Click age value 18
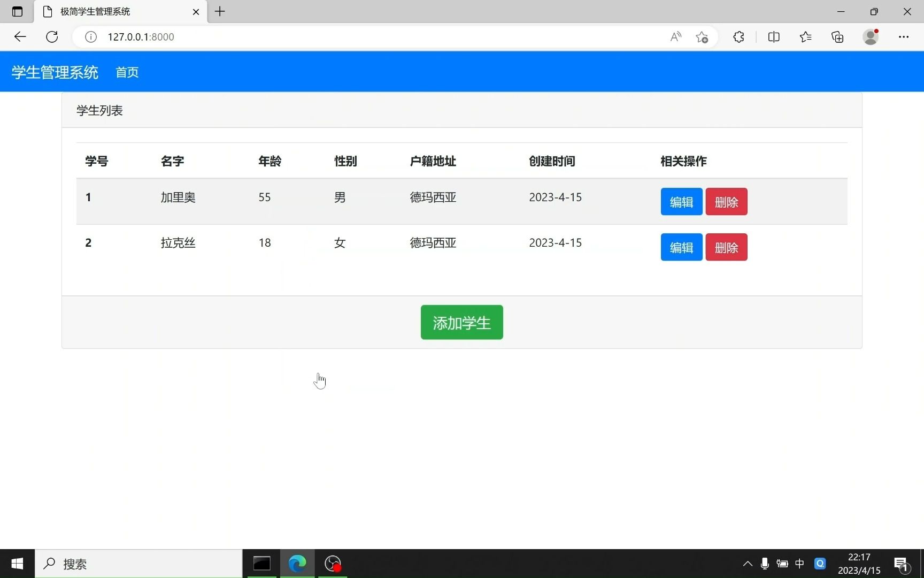 coord(265,242)
